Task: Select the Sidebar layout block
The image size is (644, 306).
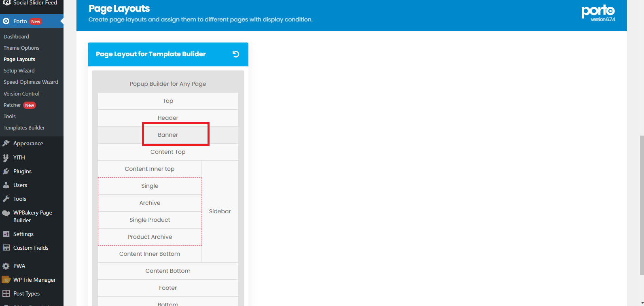Action: tap(220, 211)
